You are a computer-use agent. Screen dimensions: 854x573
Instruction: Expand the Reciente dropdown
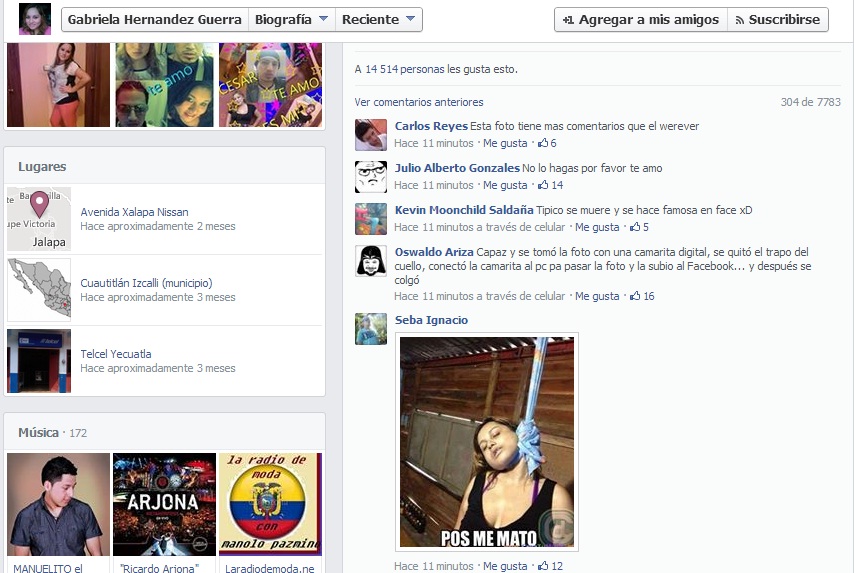[x=379, y=20]
